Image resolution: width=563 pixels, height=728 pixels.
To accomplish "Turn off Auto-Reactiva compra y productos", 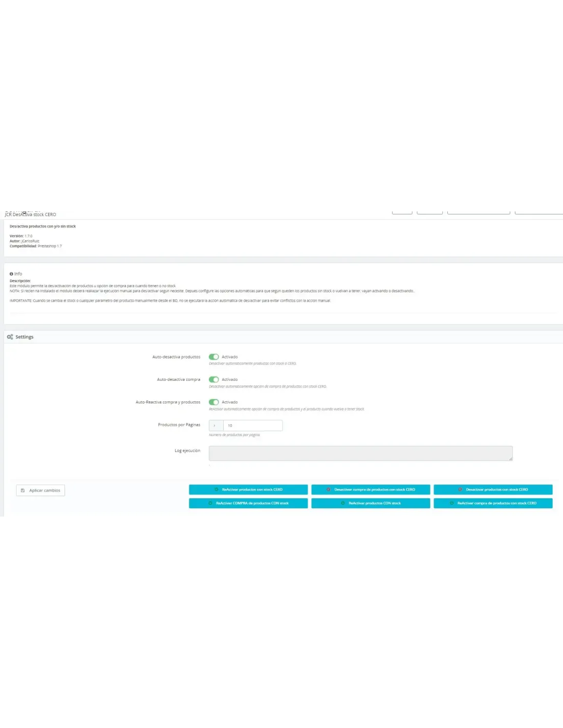I will [x=213, y=402].
